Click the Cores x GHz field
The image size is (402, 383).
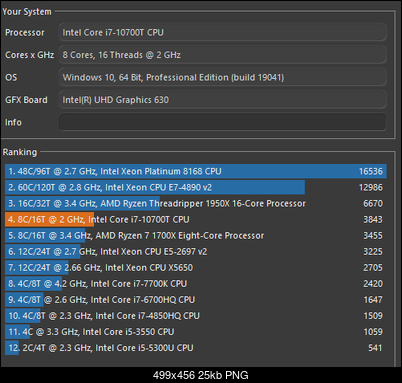(x=223, y=55)
